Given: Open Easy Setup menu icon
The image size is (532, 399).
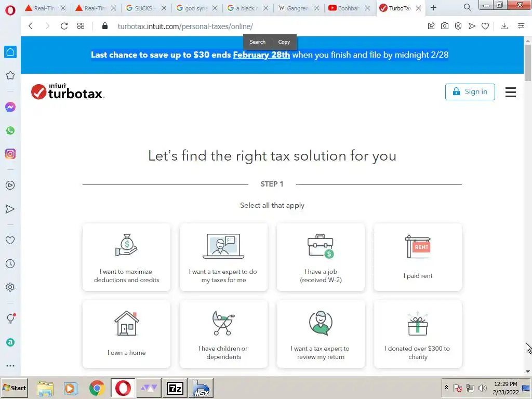Looking at the screenshot, I should pos(521,26).
